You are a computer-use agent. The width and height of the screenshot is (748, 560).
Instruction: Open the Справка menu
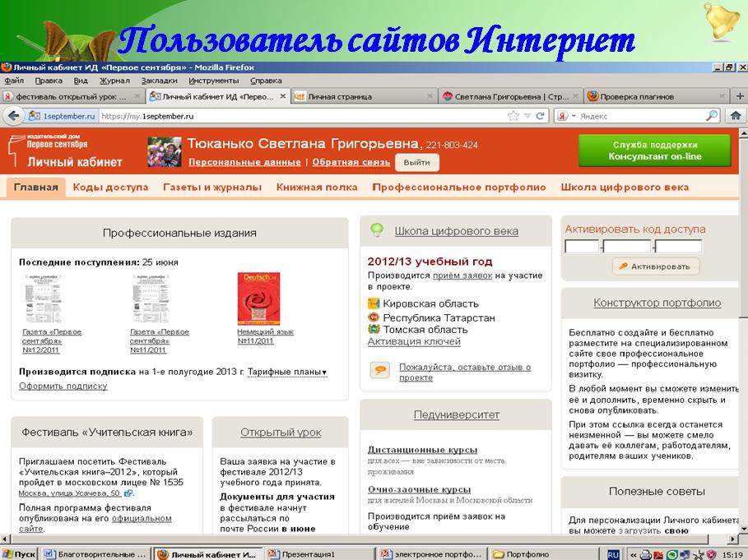click(x=266, y=81)
